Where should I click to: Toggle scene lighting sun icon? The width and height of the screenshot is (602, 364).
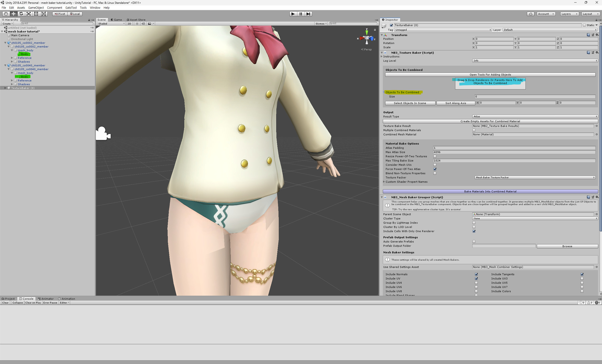point(137,24)
